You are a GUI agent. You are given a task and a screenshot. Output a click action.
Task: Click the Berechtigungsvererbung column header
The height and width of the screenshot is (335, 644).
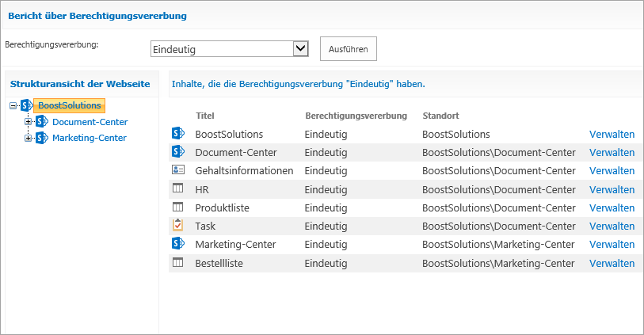(x=356, y=116)
